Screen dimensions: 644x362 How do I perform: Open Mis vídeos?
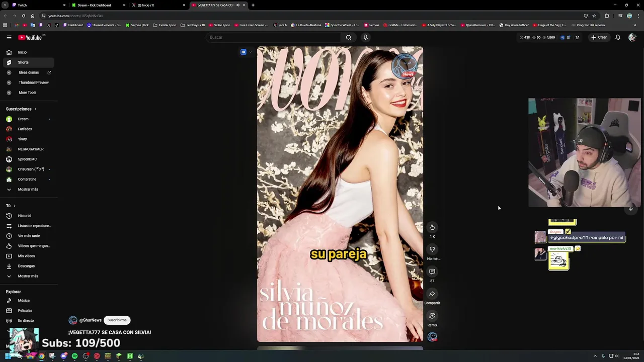click(x=29, y=256)
